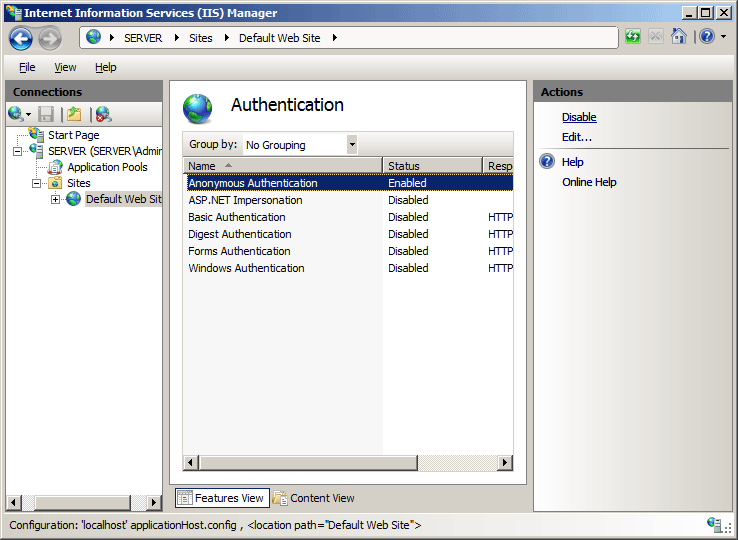Open the Group by dropdown
Image resolution: width=738 pixels, height=540 pixels.
(x=351, y=145)
